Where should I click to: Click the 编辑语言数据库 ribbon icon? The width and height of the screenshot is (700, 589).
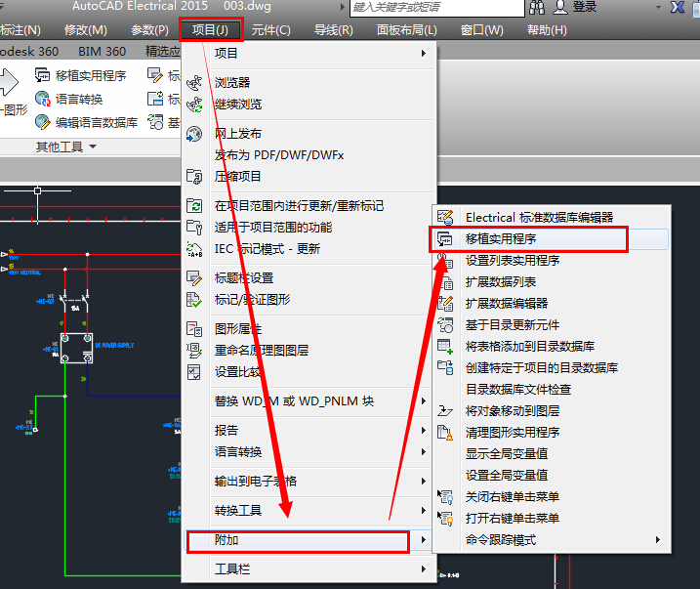click(x=43, y=122)
